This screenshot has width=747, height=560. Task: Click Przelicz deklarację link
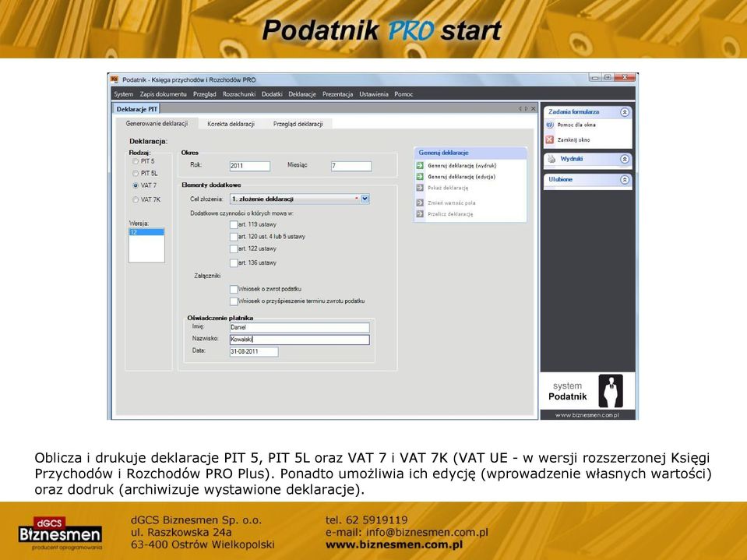tap(450, 214)
